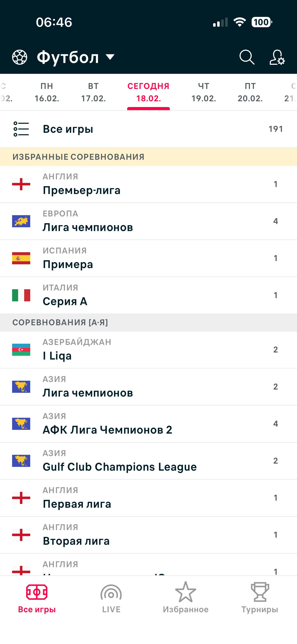This screenshot has height=644, width=297.
Task: Select ПТ 20.02. date tab
Action: (250, 92)
